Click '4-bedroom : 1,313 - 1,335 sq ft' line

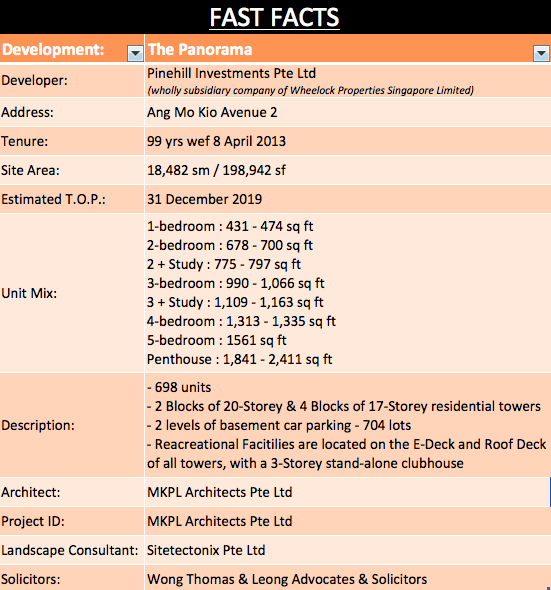pos(241,321)
